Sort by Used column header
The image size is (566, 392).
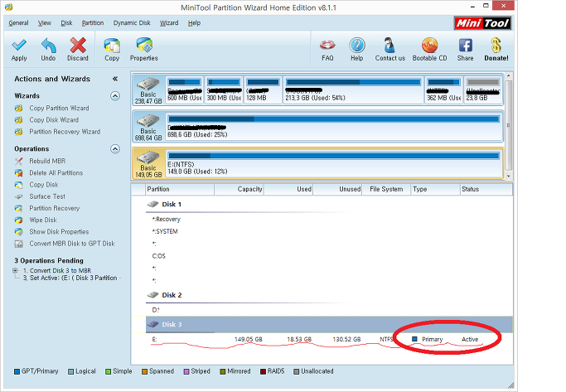pos(288,189)
